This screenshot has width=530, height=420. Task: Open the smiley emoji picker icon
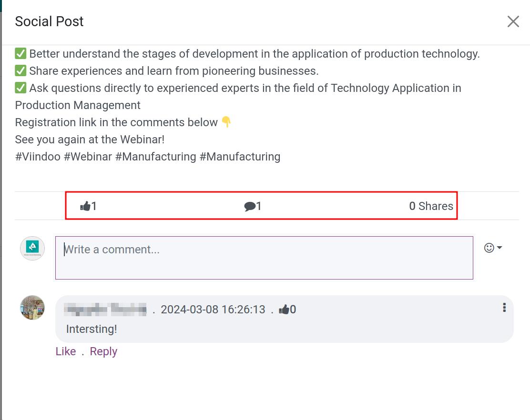coord(489,248)
